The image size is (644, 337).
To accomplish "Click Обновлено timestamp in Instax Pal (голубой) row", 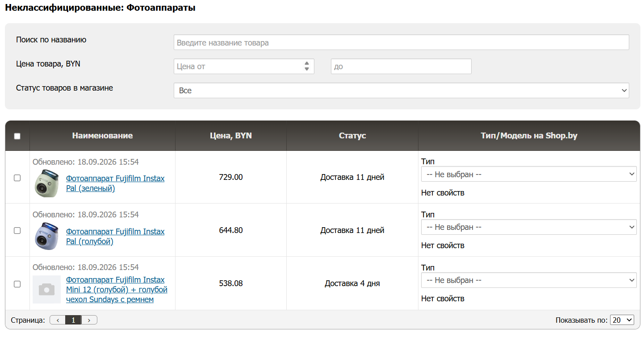I will pos(86,214).
